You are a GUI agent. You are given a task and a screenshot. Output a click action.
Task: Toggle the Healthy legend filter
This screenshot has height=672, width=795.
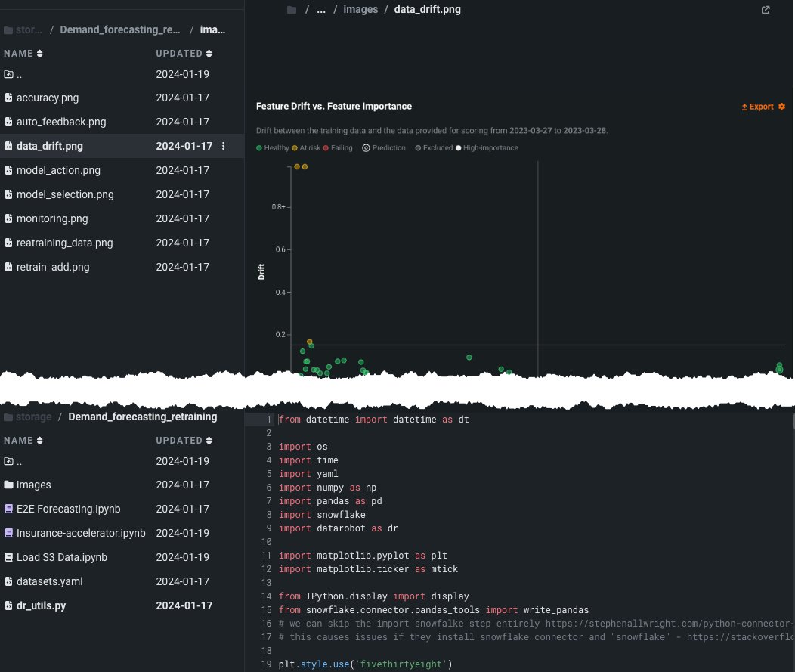click(x=273, y=148)
